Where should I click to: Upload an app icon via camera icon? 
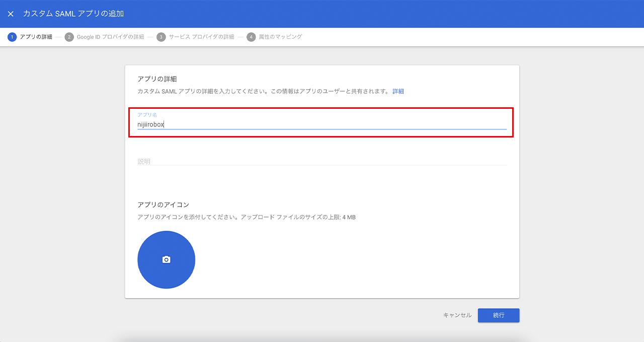166,260
